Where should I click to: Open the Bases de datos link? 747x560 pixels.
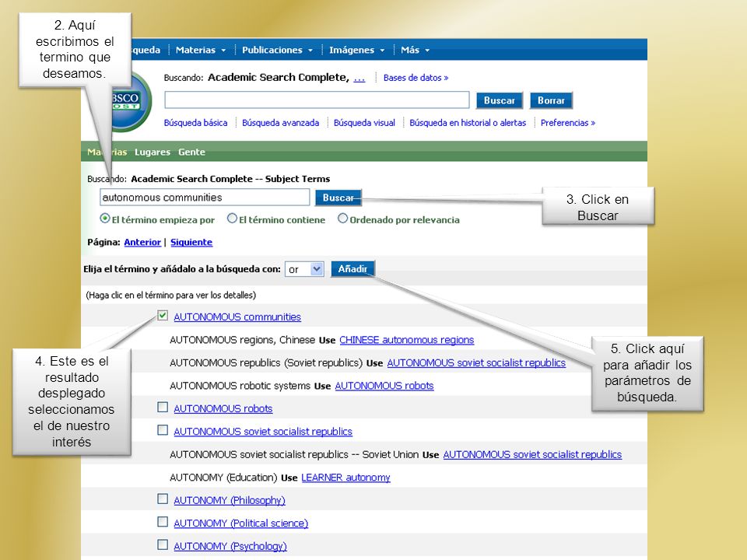coord(416,78)
